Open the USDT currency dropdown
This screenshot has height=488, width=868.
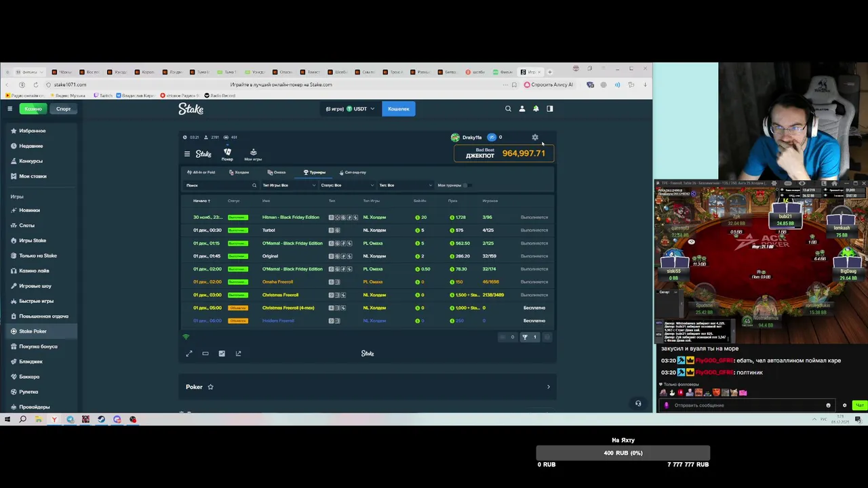(x=350, y=108)
